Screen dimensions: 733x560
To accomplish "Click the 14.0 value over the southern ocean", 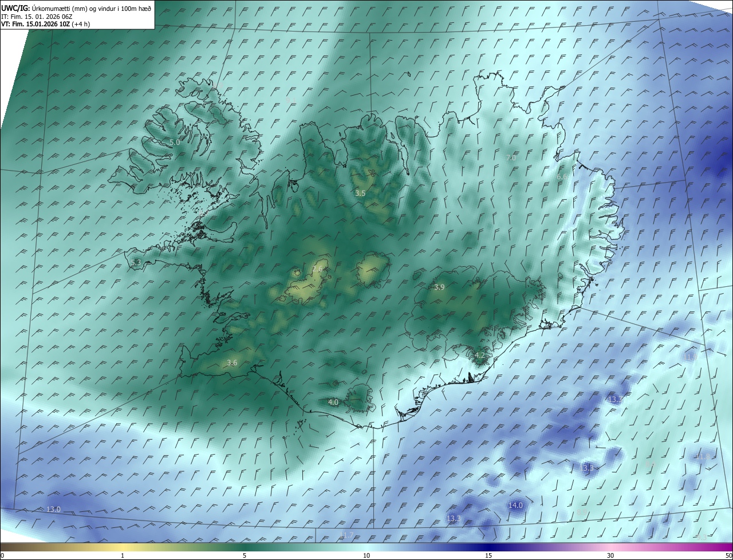I will pos(516,505).
